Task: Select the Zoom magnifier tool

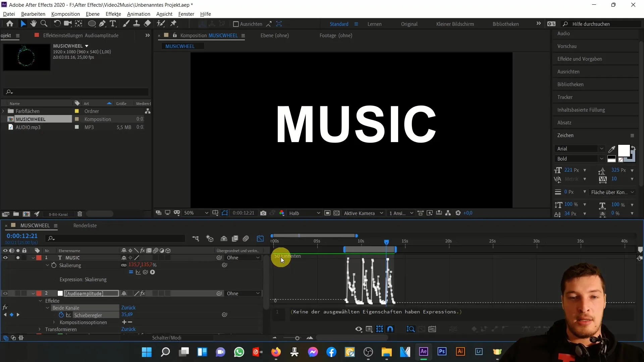Action: pyautogui.click(x=44, y=24)
